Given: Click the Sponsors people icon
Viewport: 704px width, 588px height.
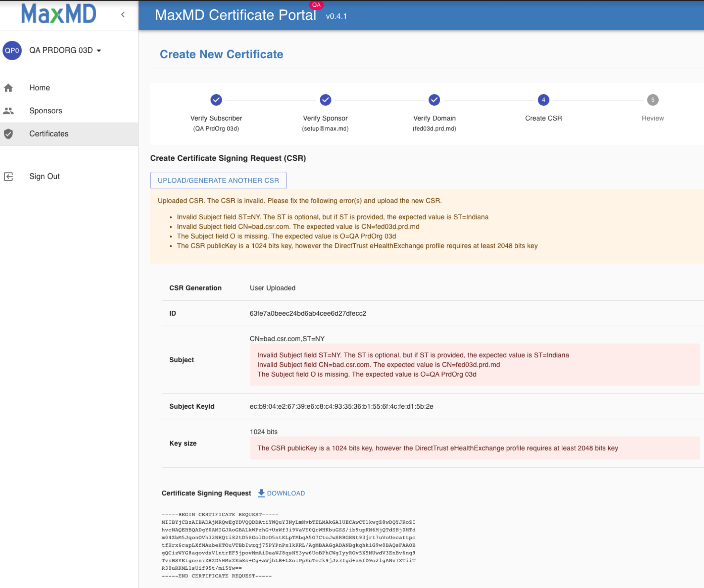Looking at the screenshot, I should 8,111.
